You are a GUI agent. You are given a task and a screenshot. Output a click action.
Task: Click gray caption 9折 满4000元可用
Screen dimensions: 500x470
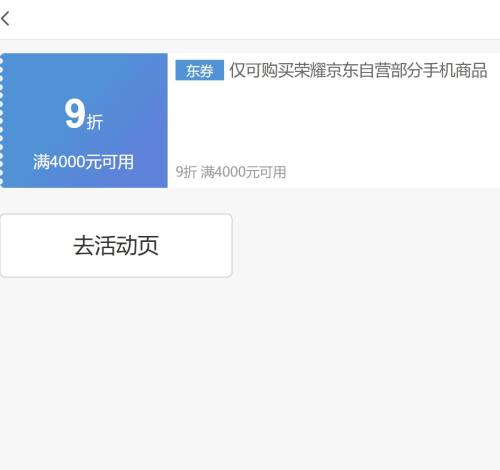coord(231,172)
